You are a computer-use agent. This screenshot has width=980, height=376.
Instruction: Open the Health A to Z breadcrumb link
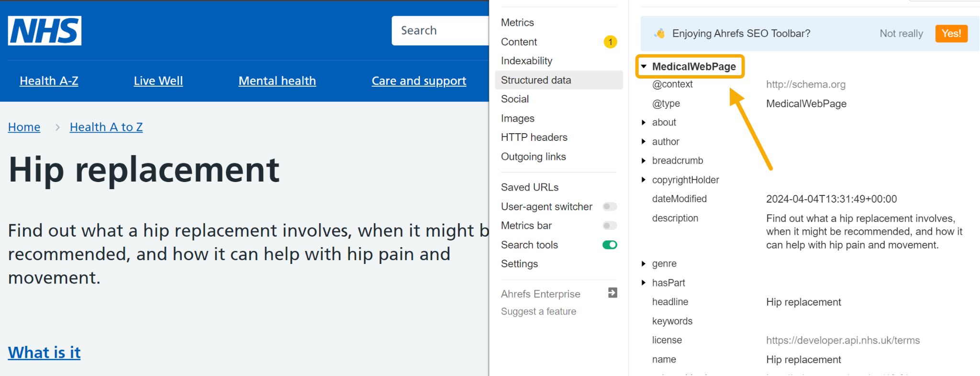[x=106, y=127]
